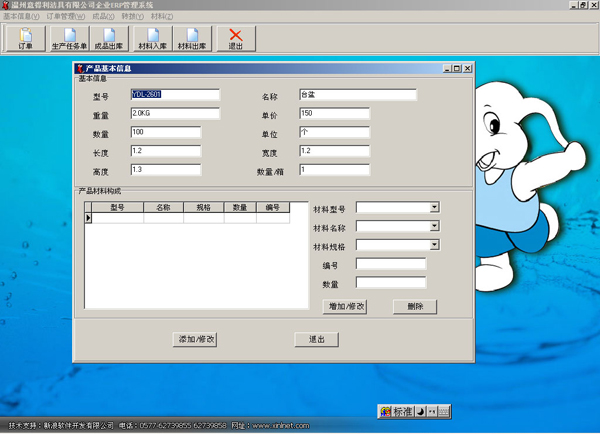Toggle the IME soft keyboard icon
The width and height of the screenshot is (600, 434).
tap(443, 411)
